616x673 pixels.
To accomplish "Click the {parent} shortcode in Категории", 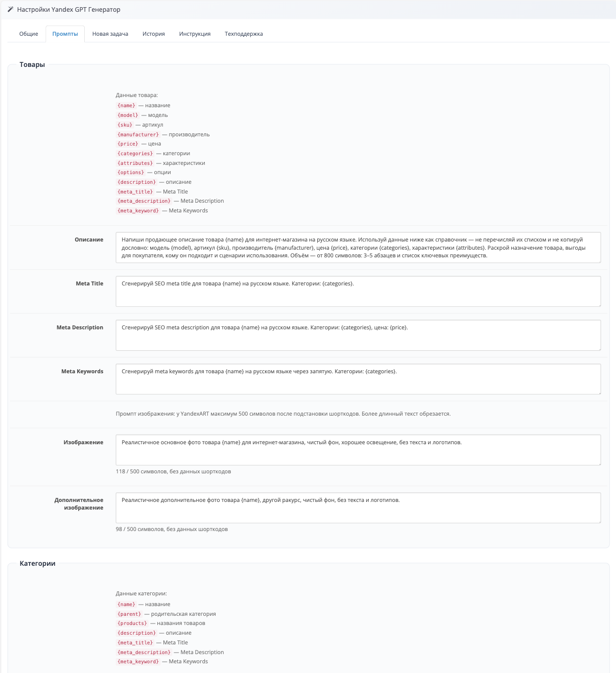I will (129, 614).
